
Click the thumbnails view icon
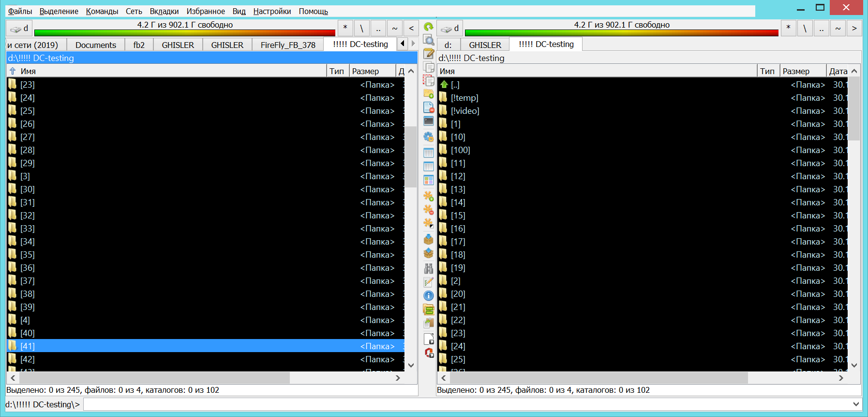(x=429, y=180)
